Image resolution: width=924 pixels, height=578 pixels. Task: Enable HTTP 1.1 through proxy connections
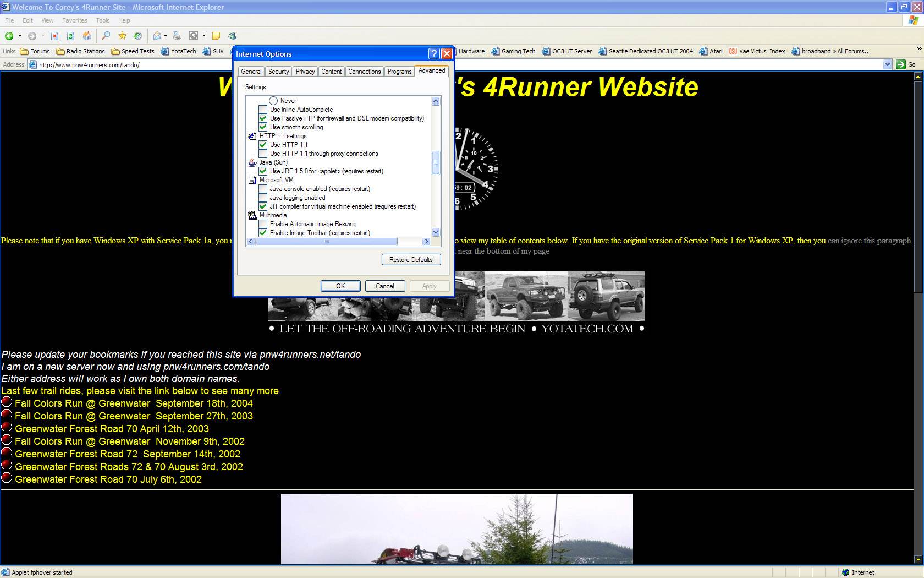click(x=263, y=154)
